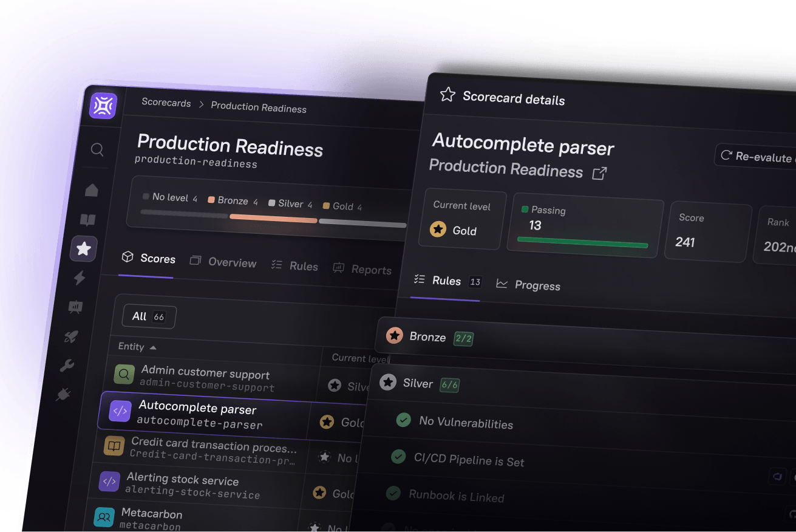Open the book catalog icon in sidebar
This screenshot has height=532, width=796.
(x=88, y=220)
